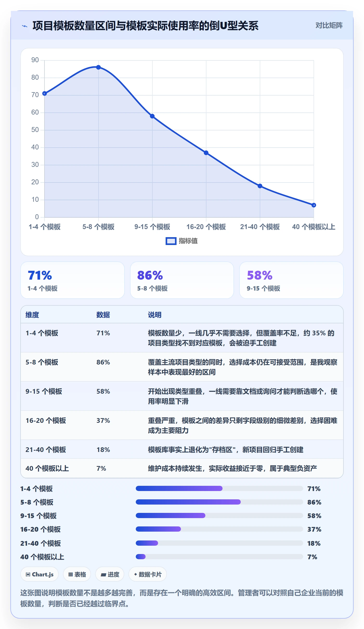Click the 数据卡片 tag chip
The height and width of the screenshot is (629, 364).
(x=148, y=574)
